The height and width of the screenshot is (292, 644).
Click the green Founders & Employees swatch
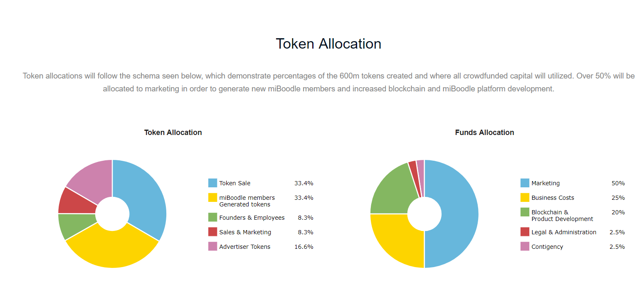pos(212,218)
